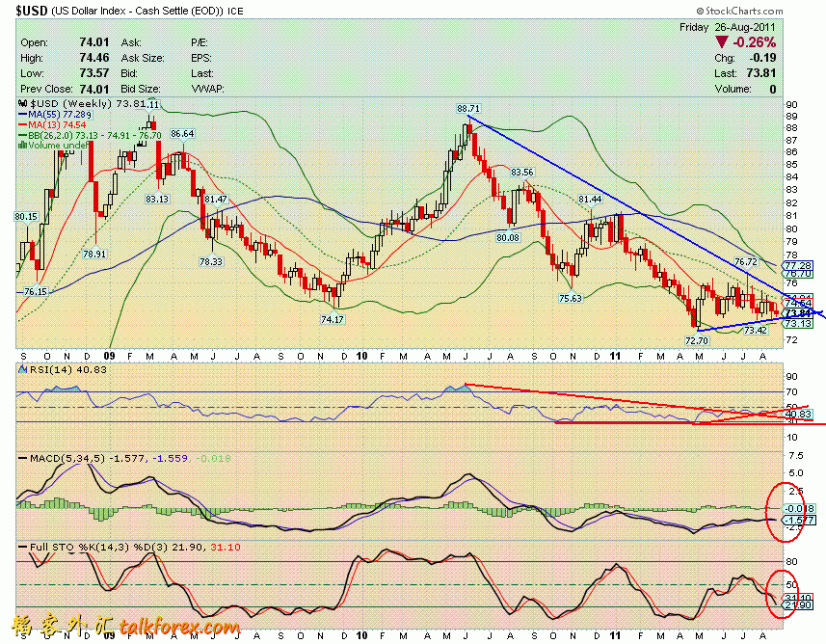Click the $USD ticker symbol title
The image size is (826, 644).
point(32,10)
